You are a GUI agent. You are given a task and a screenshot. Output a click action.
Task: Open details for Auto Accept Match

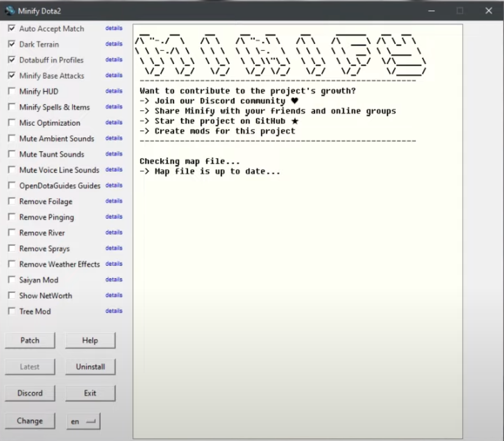pyautogui.click(x=114, y=28)
